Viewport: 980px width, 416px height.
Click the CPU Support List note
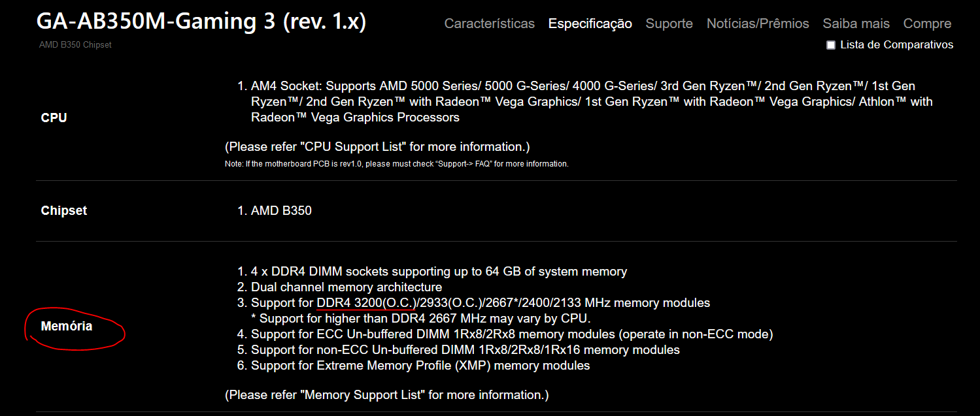[x=377, y=146]
